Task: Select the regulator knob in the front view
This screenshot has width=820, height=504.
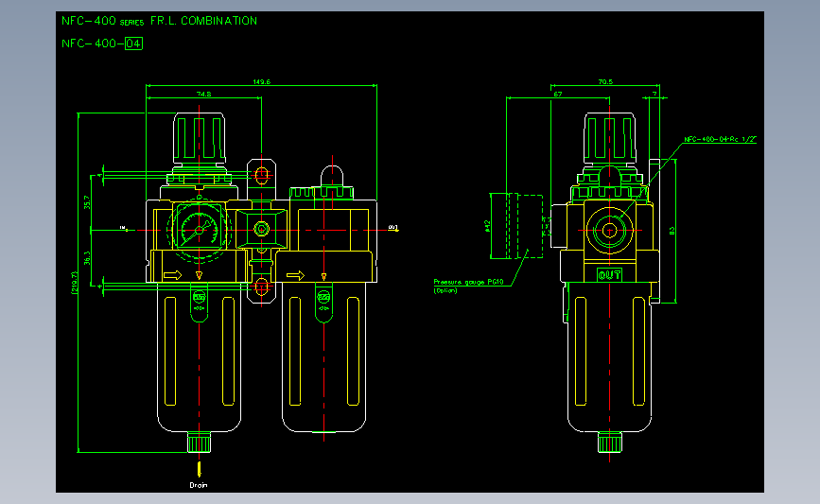Action: 200,138
